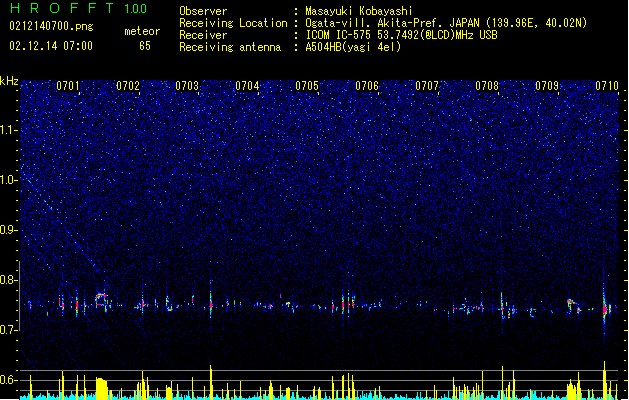629x400 pixels.
Task: Click the 0703 time marker
Action: [x=187, y=86]
